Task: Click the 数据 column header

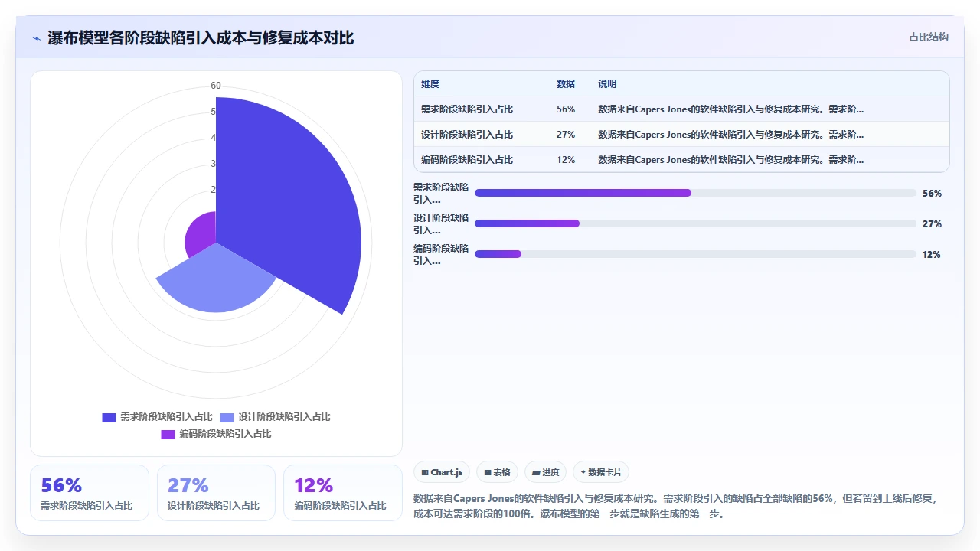Action: pyautogui.click(x=566, y=84)
